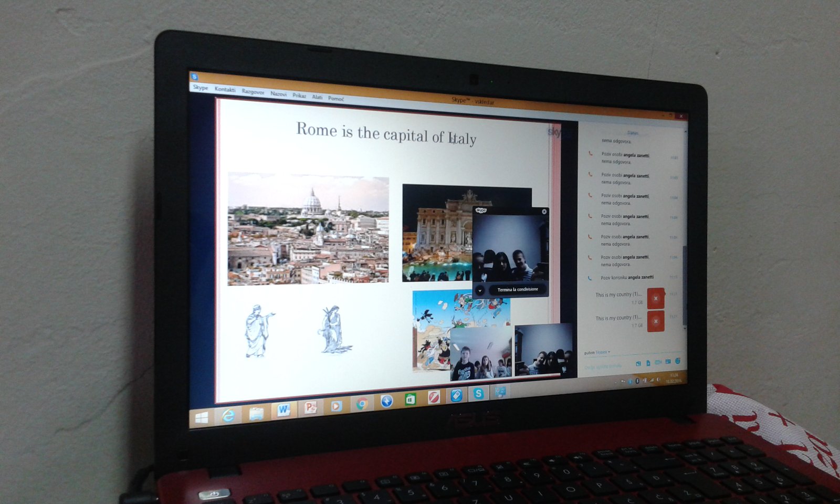Click the send file icon in chat toolbar
Screen dimensions: 840x504
coord(648,363)
